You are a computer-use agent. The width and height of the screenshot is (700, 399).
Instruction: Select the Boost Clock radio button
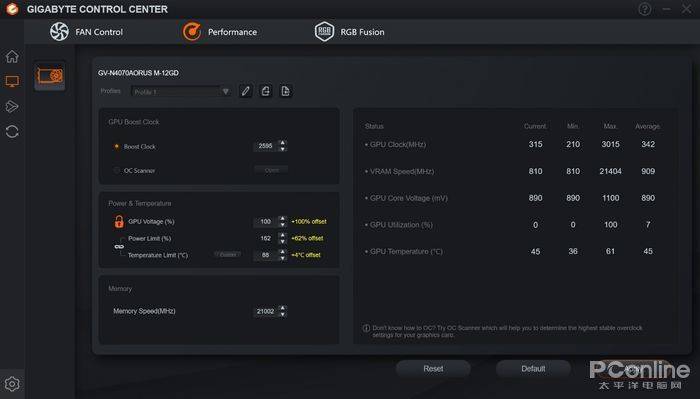coord(117,146)
